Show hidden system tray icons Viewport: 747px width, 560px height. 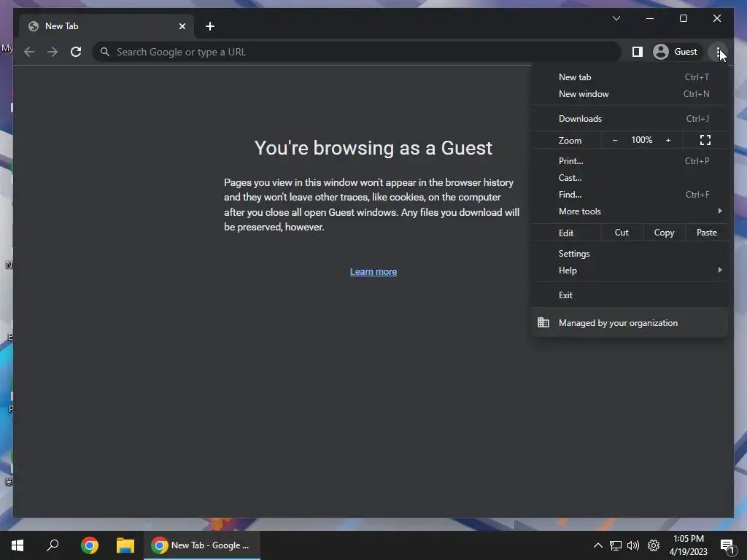pos(597,545)
